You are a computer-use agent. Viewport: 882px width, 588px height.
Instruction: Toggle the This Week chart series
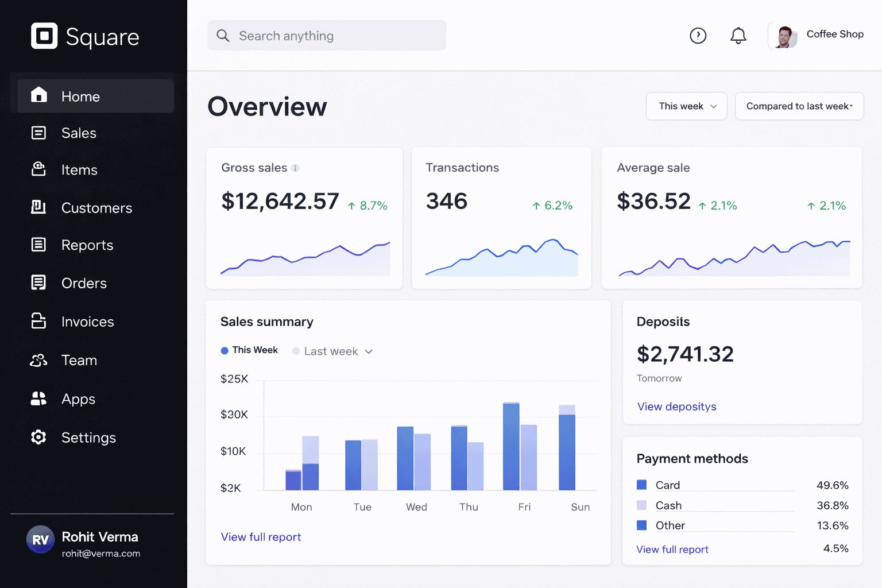click(x=249, y=350)
